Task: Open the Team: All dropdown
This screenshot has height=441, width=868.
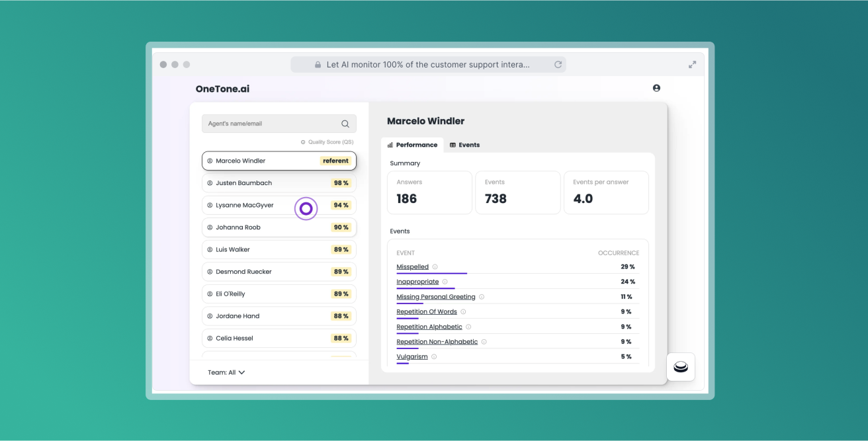Action: pos(224,372)
